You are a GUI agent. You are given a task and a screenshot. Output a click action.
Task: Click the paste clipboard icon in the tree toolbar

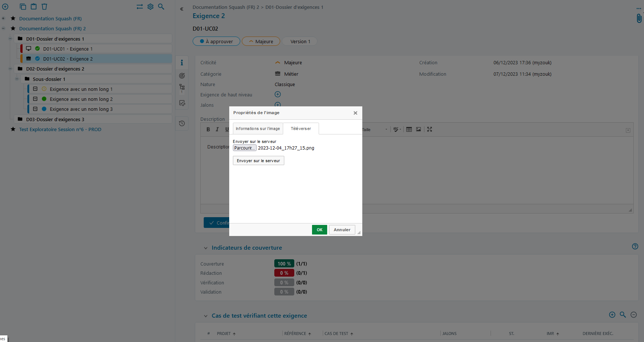point(34,7)
